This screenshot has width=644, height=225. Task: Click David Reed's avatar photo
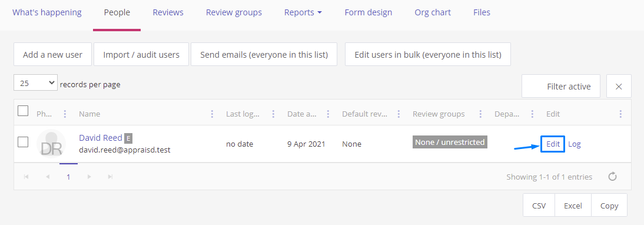(51, 144)
